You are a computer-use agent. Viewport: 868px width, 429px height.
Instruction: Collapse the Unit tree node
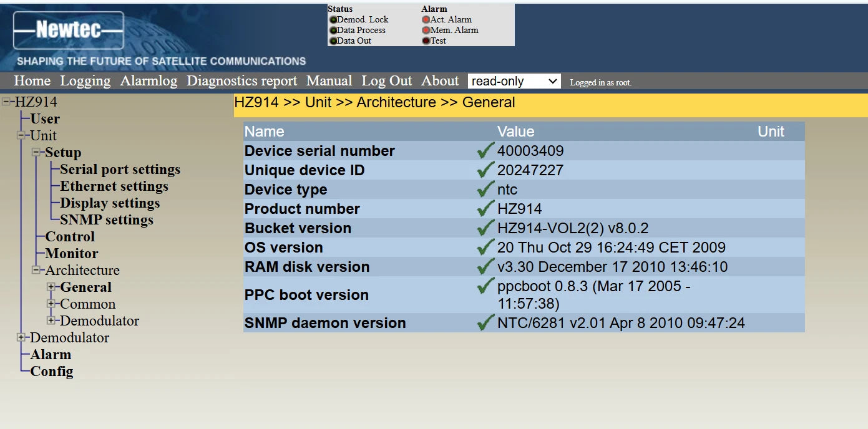[x=21, y=135]
